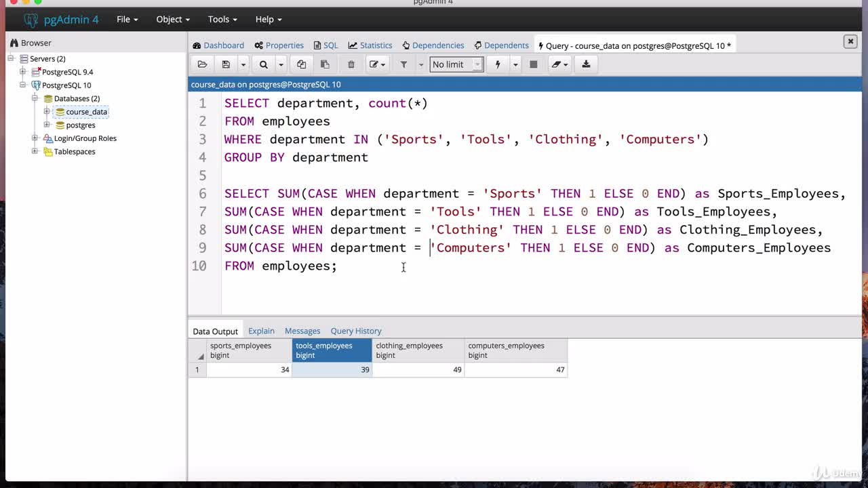The height and width of the screenshot is (488, 868).
Task: Click the sports_employees column header
Action: click(x=249, y=350)
